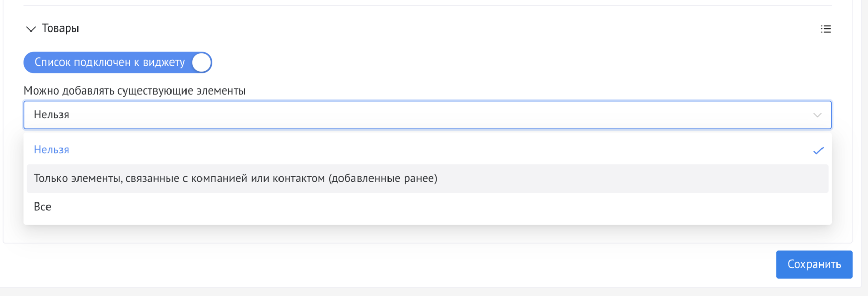Collapse the Товары section chevron
Screen dimensions: 868x296
30,29
